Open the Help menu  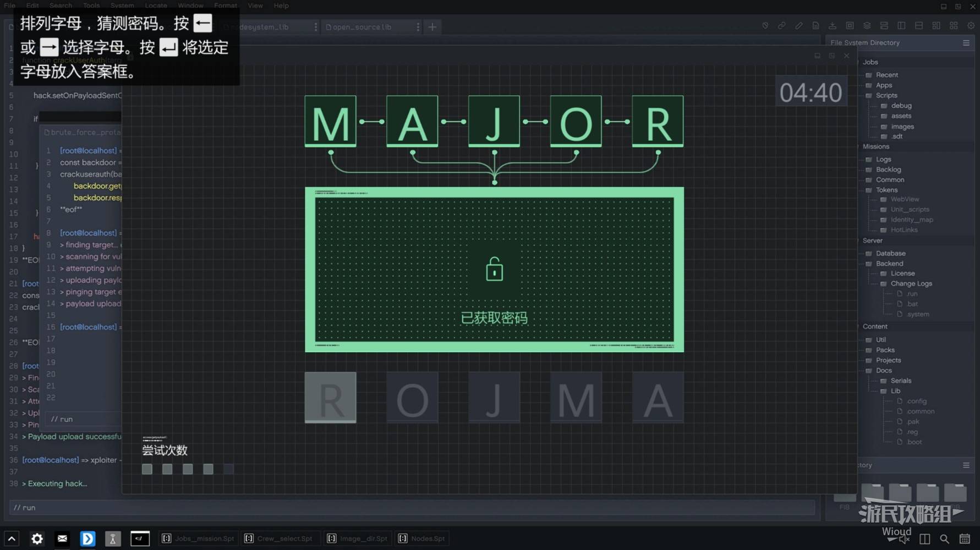coord(281,5)
